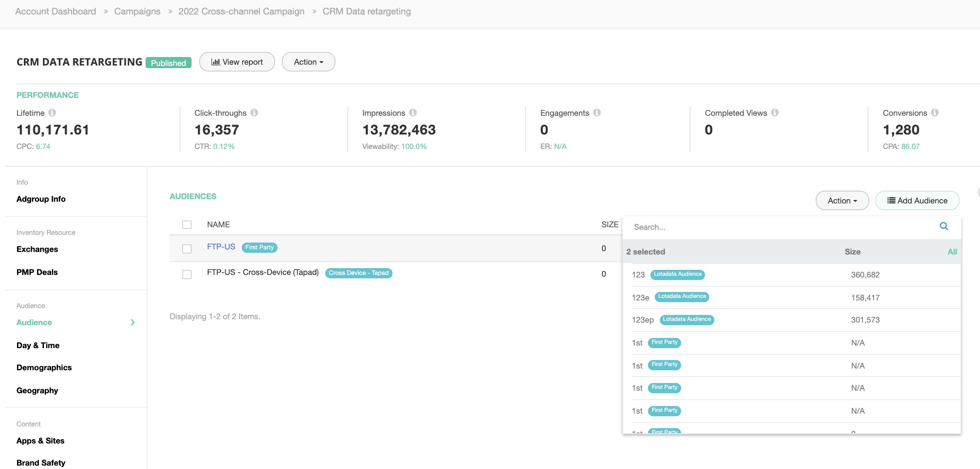
Task: Click the Engagements info icon
Action: 597,113
